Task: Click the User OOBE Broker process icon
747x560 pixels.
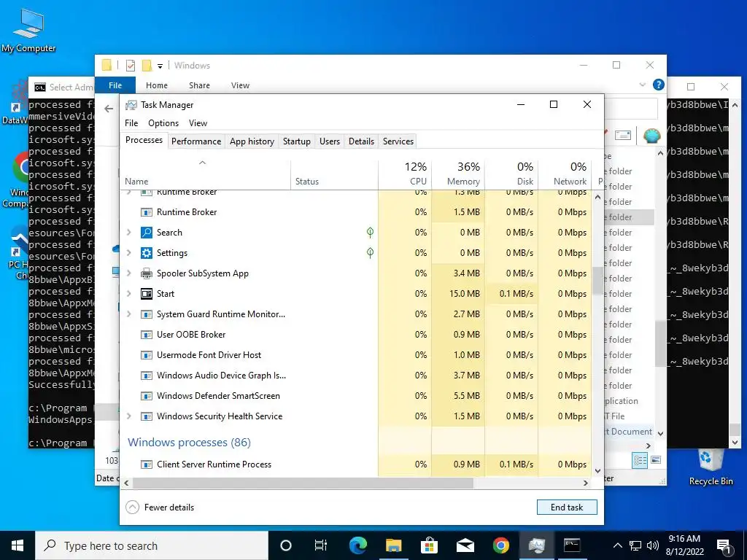Action: (x=146, y=335)
